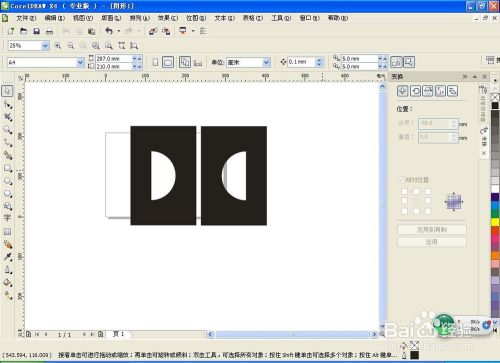Image resolution: width=500 pixels, height=363 pixels.
Task: Click the Undo arrow icon
Action: pyautogui.click(x=109, y=31)
